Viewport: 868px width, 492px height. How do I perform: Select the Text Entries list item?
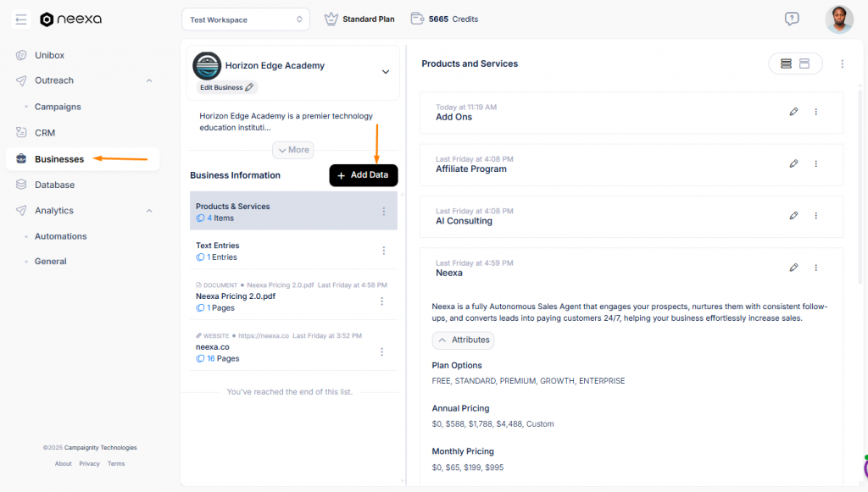pos(280,251)
